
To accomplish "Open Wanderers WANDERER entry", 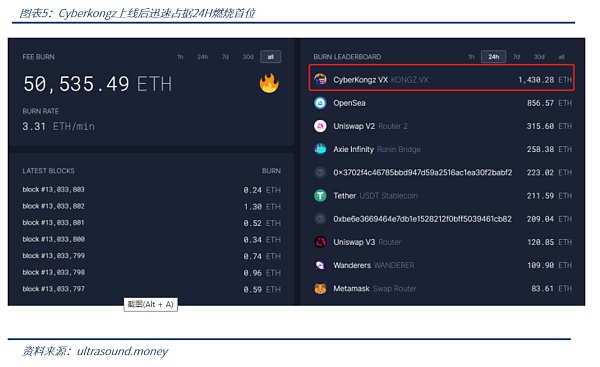I will 442,265.
